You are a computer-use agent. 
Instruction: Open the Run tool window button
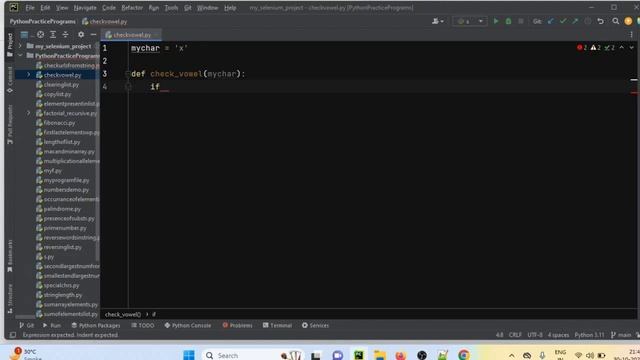pos(52,325)
